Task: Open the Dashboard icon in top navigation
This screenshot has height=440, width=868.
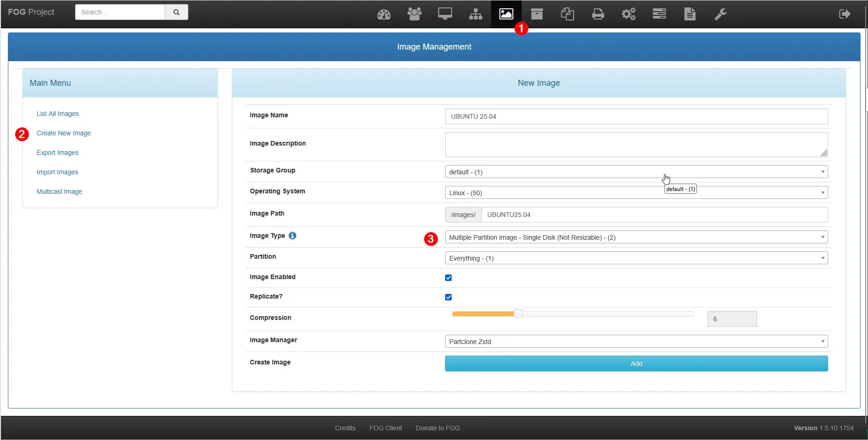Action: click(x=384, y=14)
